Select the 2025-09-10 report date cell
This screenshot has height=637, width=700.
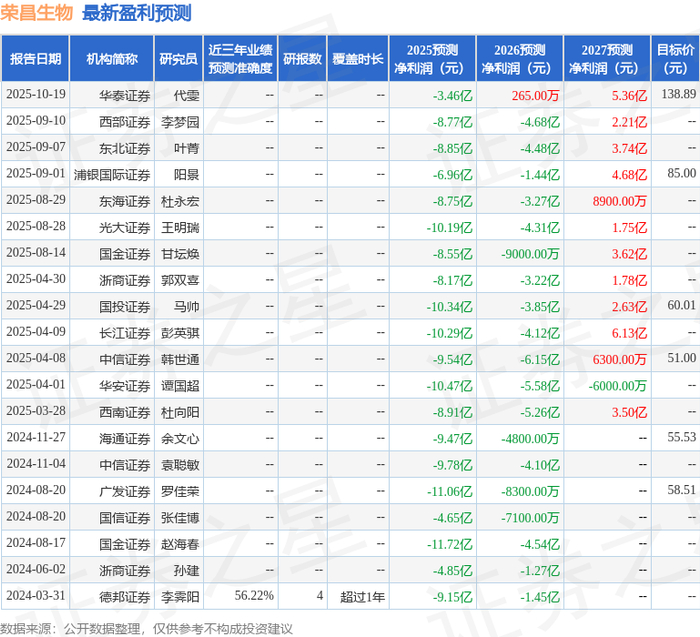pyautogui.click(x=36, y=121)
